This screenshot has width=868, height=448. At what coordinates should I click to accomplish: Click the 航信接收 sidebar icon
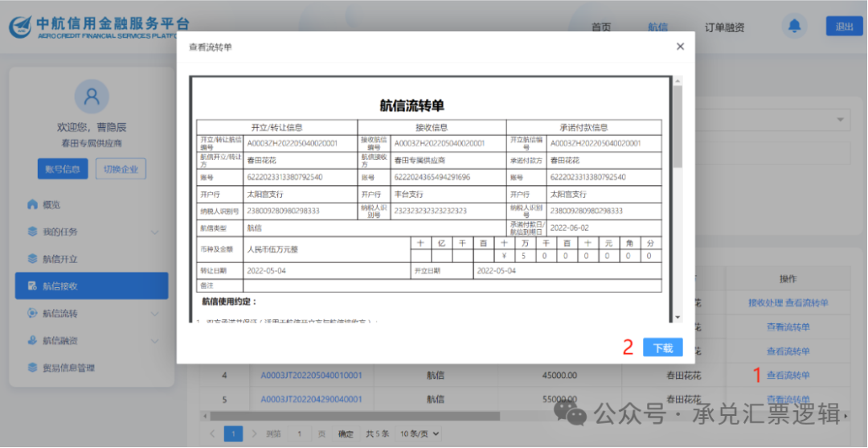click(33, 286)
